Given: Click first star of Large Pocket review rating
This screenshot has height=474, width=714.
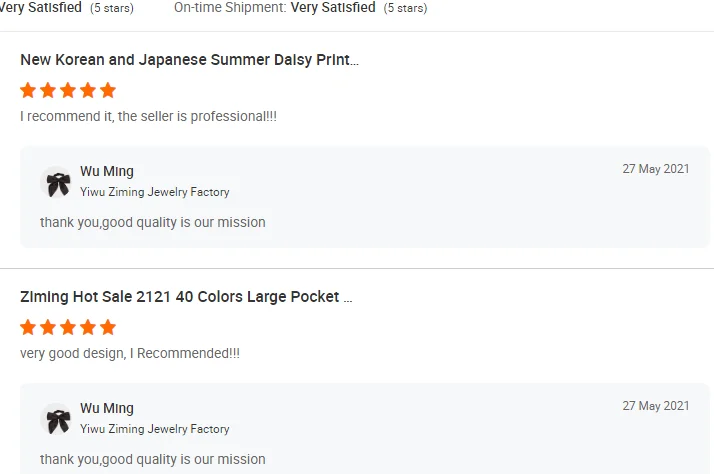Looking at the screenshot, I should pyautogui.click(x=28, y=327).
